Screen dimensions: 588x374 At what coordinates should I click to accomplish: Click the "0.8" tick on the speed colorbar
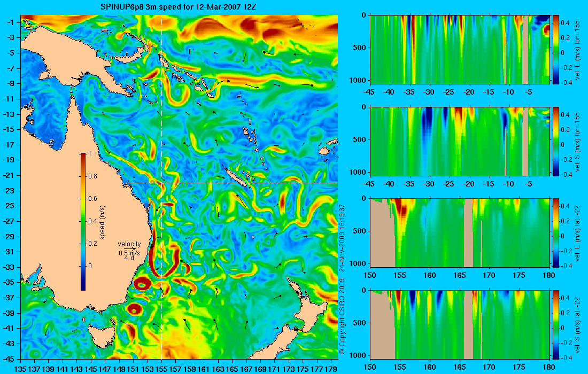(92, 176)
